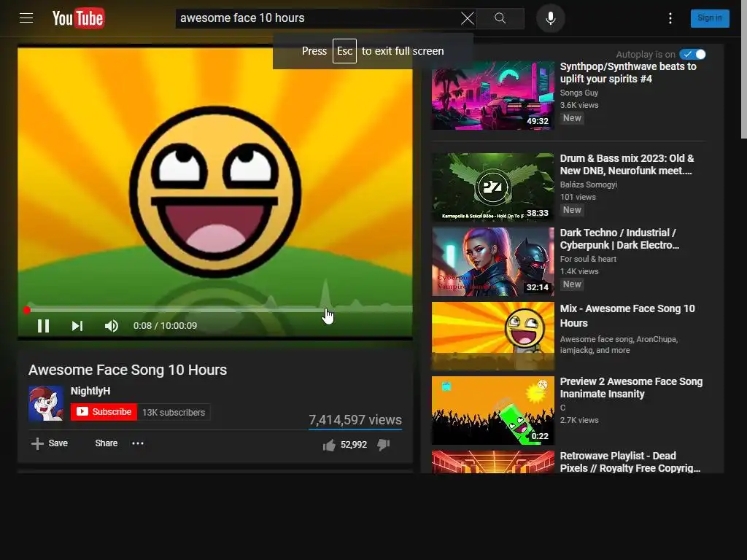This screenshot has width=747, height=560.
Task: Subscribe to the NightlyH channel
Action: point(104,412)
